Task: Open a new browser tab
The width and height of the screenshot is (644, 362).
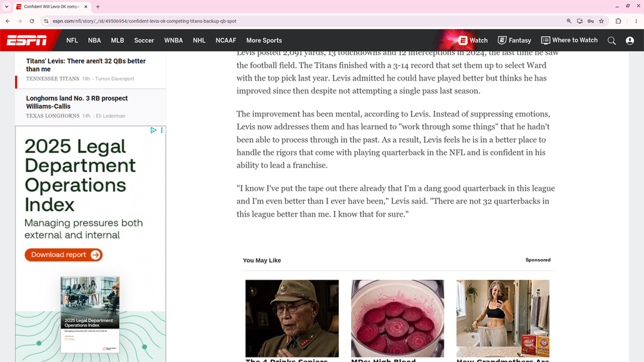Action: (x=98, y=6)
